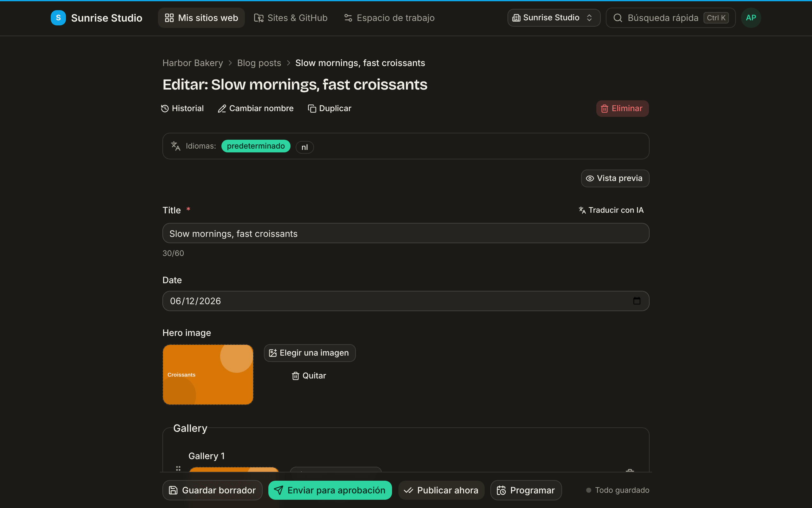Click the 30/60 character counter

point(173,253)
